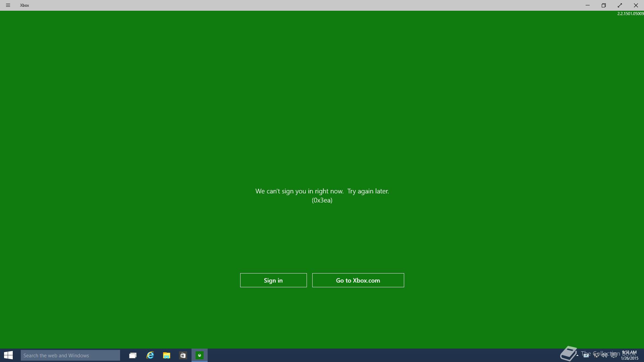The width and height of the screenshot is (644, 362).
Task: Toggle full screen with the diagonal arrow button
Action: pyautogui.click(x=620, y=5)
